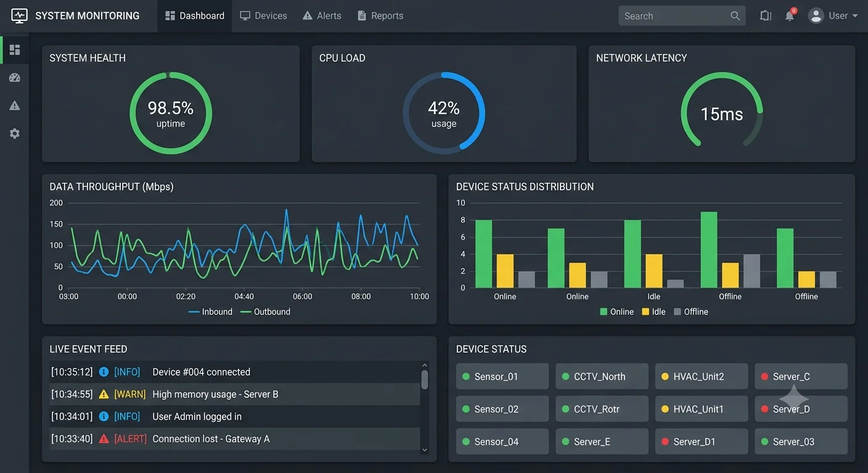Click the search magnifier icon
The image size is (868, 473).
pos(735,16)
